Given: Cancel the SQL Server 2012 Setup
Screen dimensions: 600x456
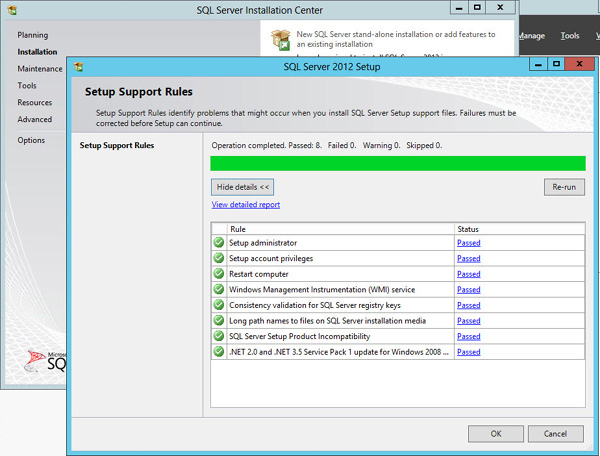Looking at the screenshot, I should [556, 434].
